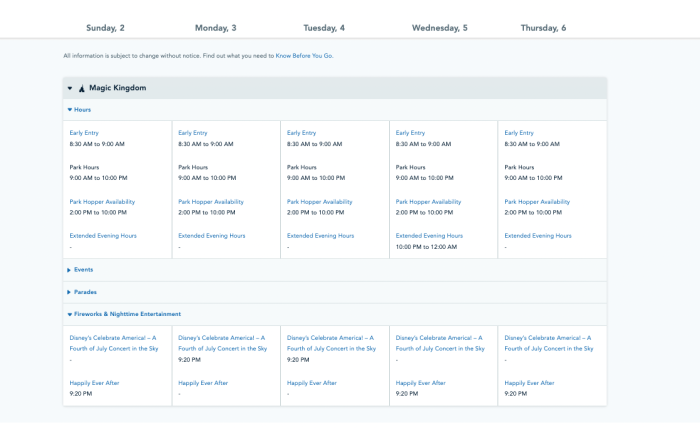Viewport: 700px width, 437px height.
Task: Expand the Events section
Action: click(80, 270)
